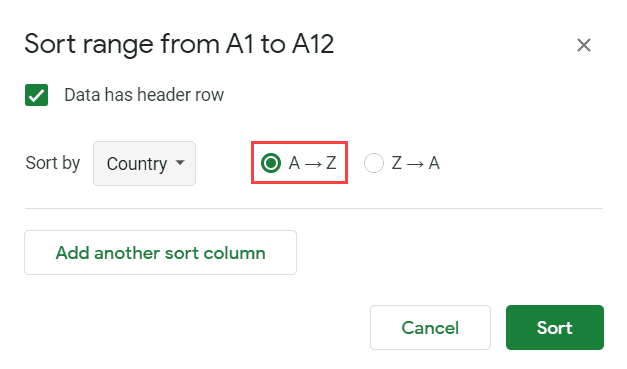Cancel the sort operation
The image size is (627, 369).
tap(430, 327)
